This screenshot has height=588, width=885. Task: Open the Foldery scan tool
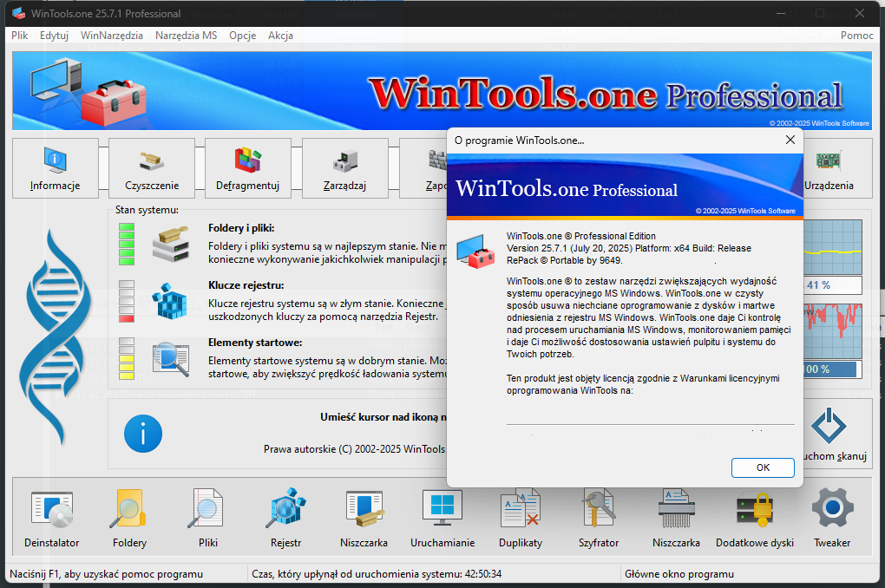(x=129, y=518)
